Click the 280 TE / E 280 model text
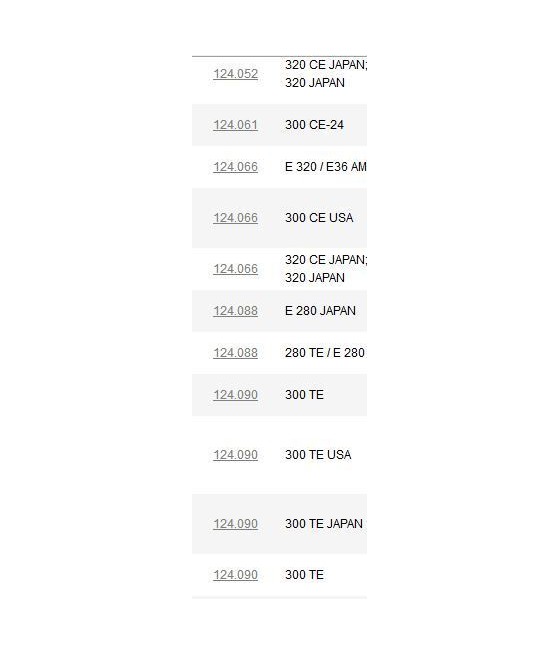The image size is (560, 655). [x=325, y=353]
